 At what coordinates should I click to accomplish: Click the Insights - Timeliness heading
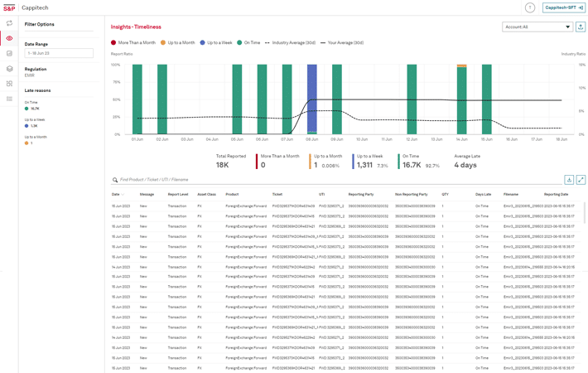[136, 27]
